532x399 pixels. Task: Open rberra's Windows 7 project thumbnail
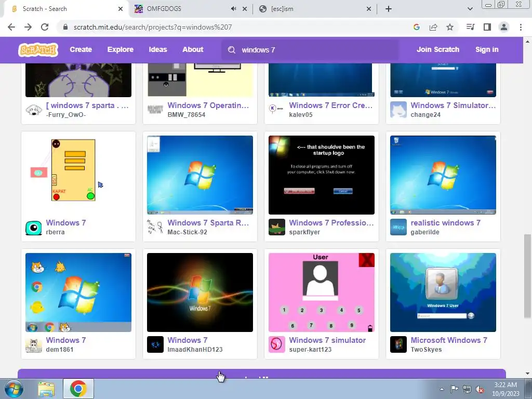pyautogui.click(x=78, y=175)
